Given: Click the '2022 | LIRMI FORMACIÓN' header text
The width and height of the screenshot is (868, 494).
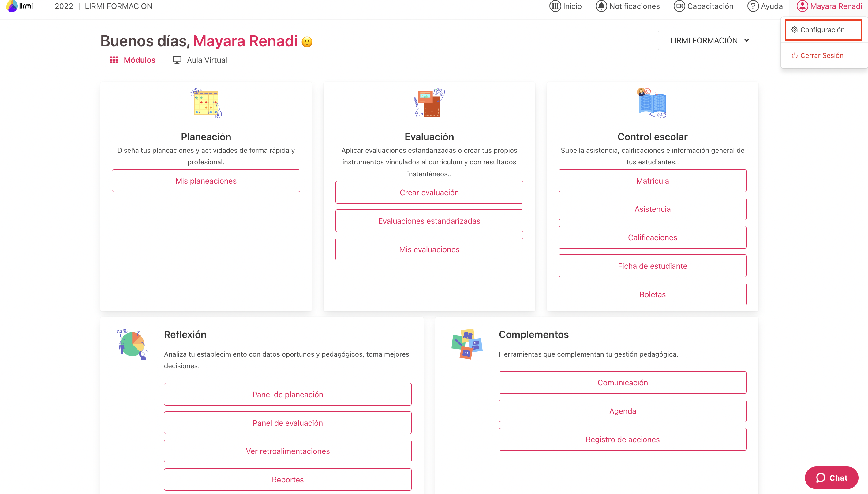Looking at the screenshot, I should pos(103,6).
